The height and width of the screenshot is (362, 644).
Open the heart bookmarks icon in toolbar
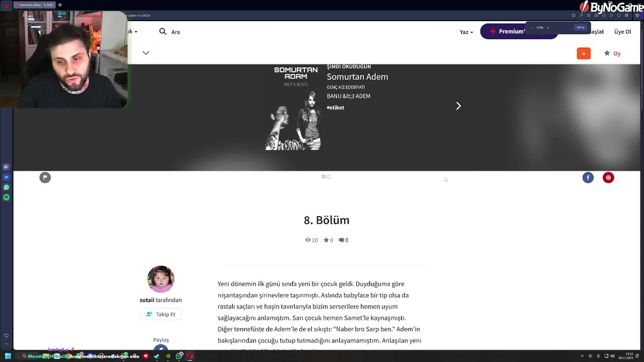point(619,15)
